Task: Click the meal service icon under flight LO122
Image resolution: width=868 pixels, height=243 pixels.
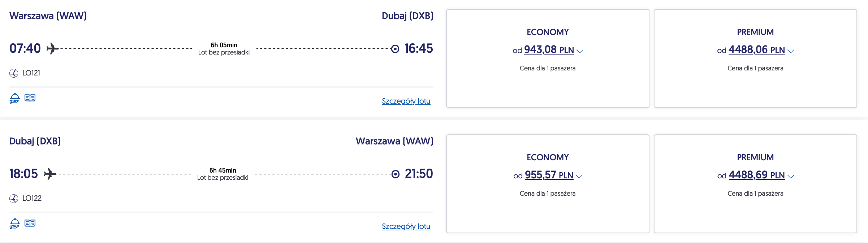Action: (x=14, y=224)
